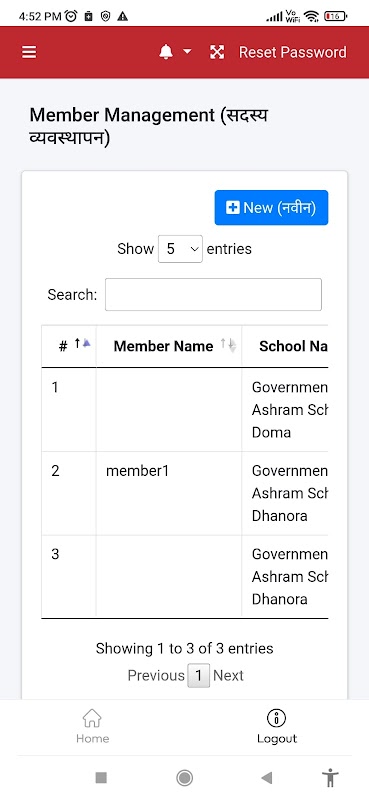Open the Reset Password link
This screenshot has width=369, height=800.
[x=292, y=52]
